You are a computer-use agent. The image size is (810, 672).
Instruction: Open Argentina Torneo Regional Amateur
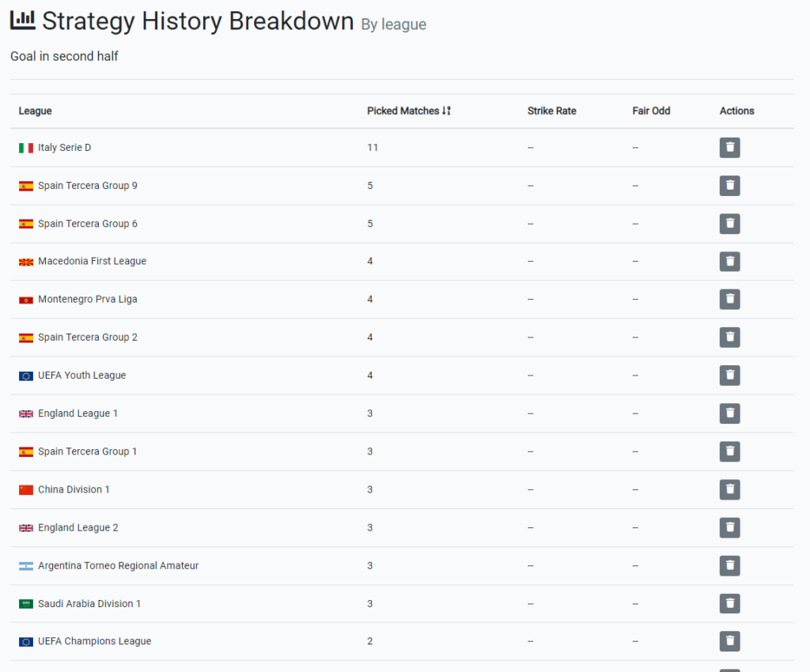pos(117,565)
